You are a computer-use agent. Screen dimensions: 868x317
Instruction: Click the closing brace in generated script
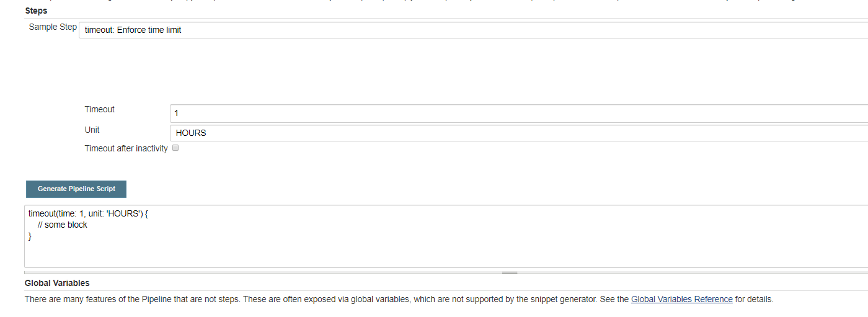click(30, 236)
